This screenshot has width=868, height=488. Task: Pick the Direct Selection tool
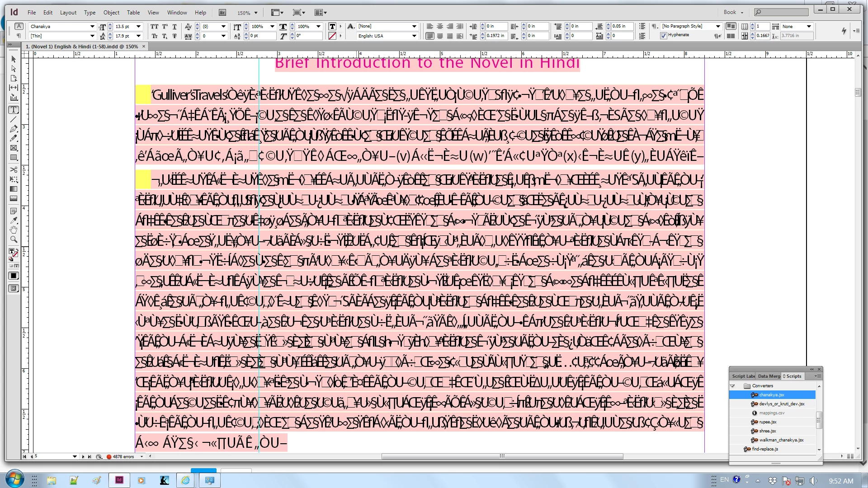[14, 69]
